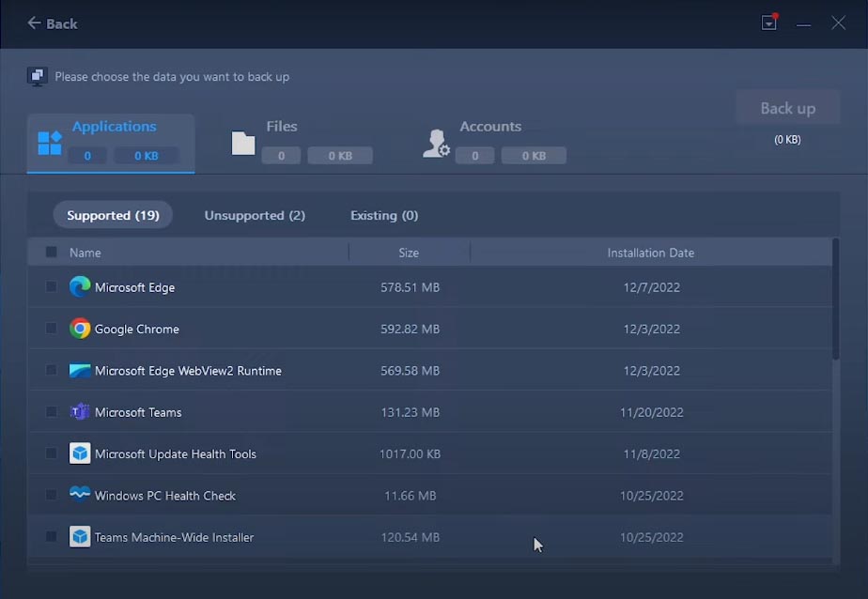Image resolution: width=868 pixels, height=599 pixels.
Task: Close the backup window
Action: tap(838, 23)
